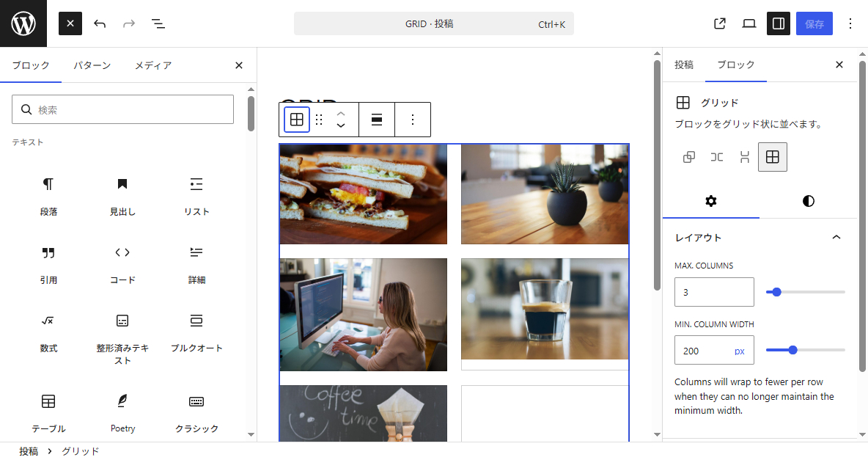
Task: Click the move block down arrow
Action: click(x=340, y=125)
